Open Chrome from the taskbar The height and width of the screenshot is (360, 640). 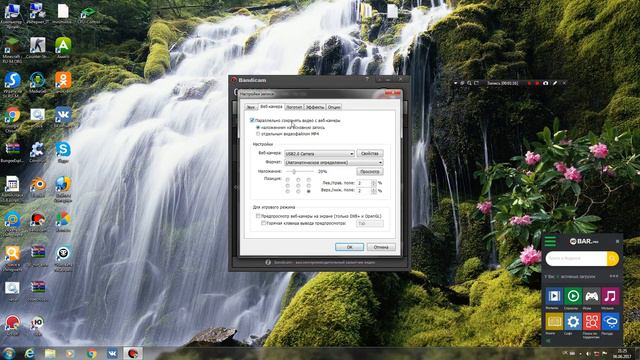(x=91, y=353)
